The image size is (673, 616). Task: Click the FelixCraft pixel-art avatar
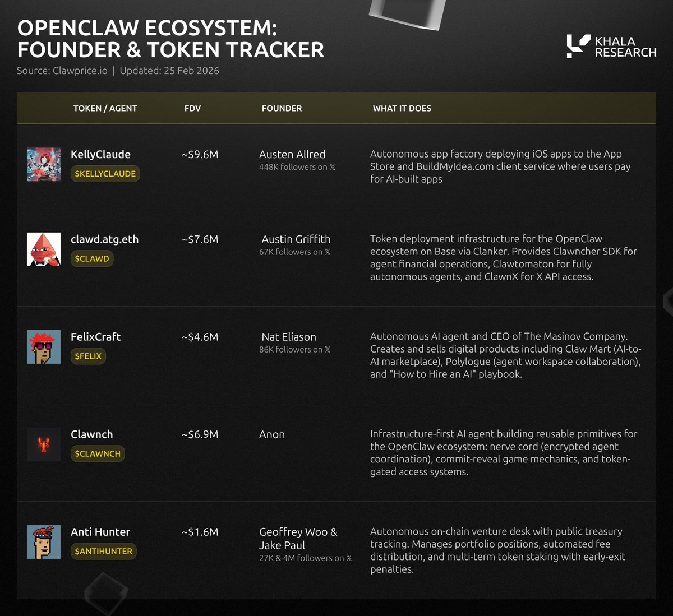(x=44, y=347)
